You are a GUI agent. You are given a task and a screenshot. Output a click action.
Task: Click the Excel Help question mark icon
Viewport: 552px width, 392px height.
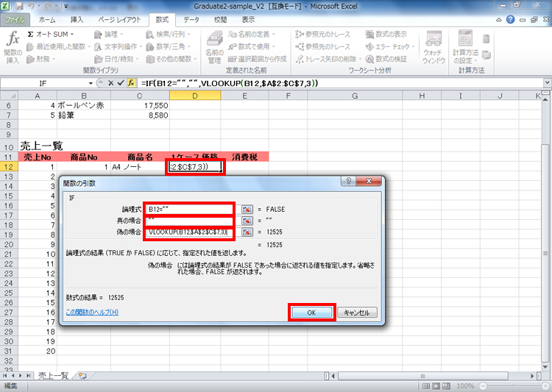[x=510, y=20]
